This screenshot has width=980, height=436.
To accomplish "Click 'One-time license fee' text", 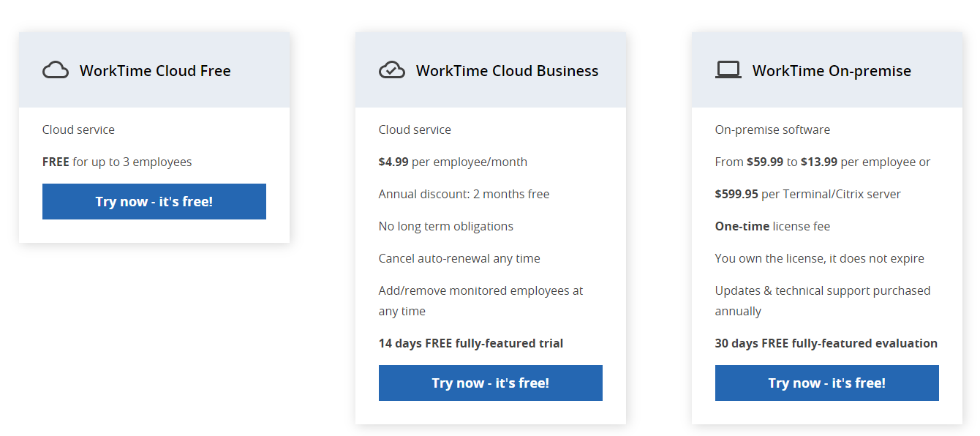I will [x=772, y=226].
